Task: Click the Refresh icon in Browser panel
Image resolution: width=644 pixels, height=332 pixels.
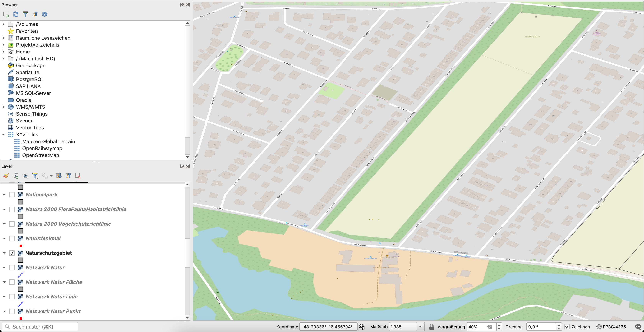Action: 16,14
